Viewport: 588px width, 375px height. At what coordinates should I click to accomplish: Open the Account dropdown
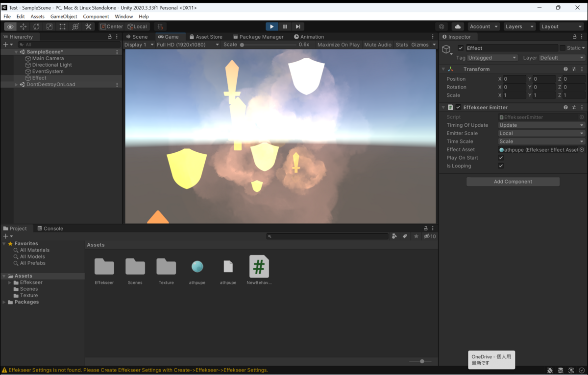(x=484, y=26)
